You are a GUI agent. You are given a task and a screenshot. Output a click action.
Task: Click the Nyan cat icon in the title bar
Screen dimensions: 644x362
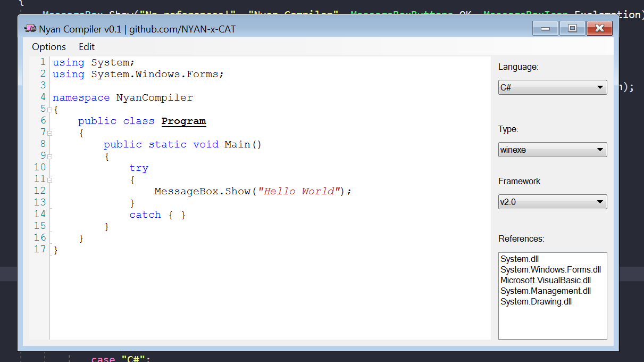tap(30, 28)
